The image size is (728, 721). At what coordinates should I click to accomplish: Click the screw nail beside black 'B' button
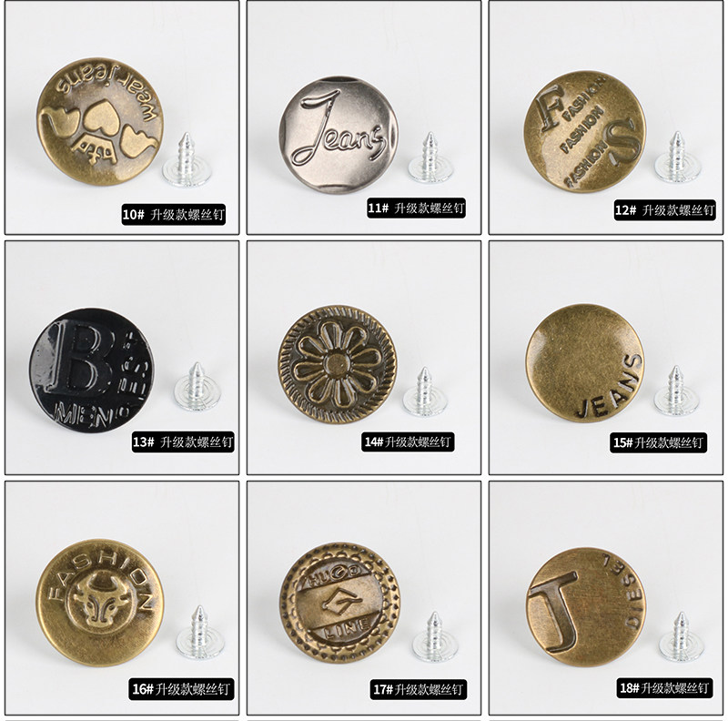point(197,387)
